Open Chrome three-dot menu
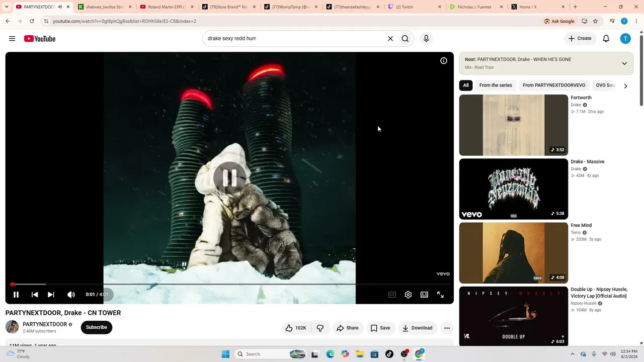Viewport: 644px width, 362px height. [x=636, y=21]
